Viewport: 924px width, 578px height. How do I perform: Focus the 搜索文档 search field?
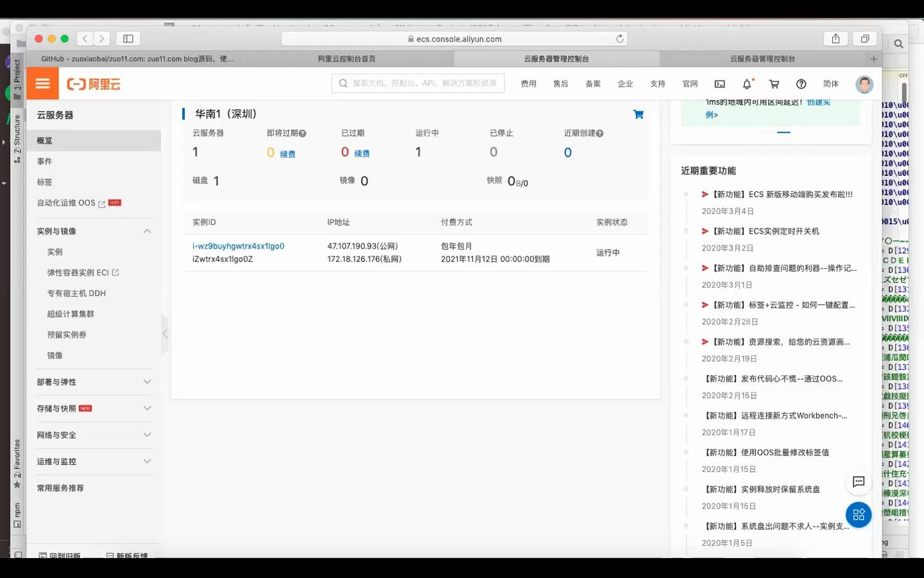pyautogui.click(x=418, y=83)
